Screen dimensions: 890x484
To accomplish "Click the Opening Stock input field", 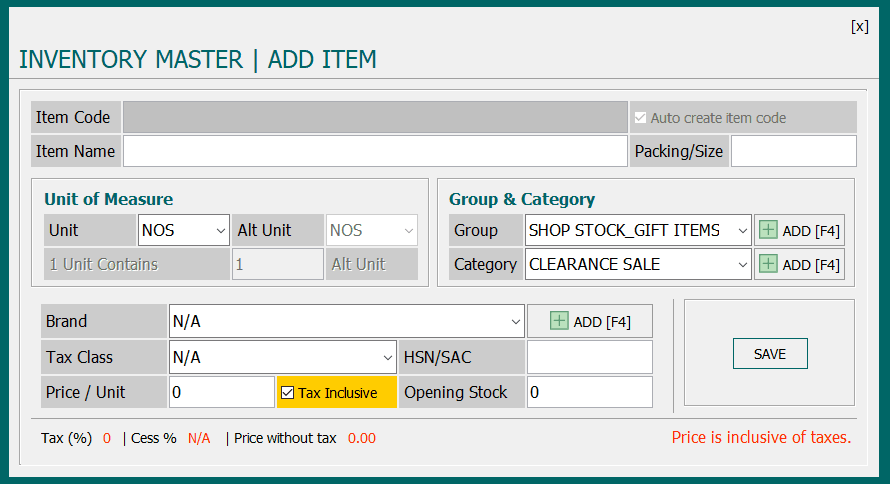I will point(589,393).
